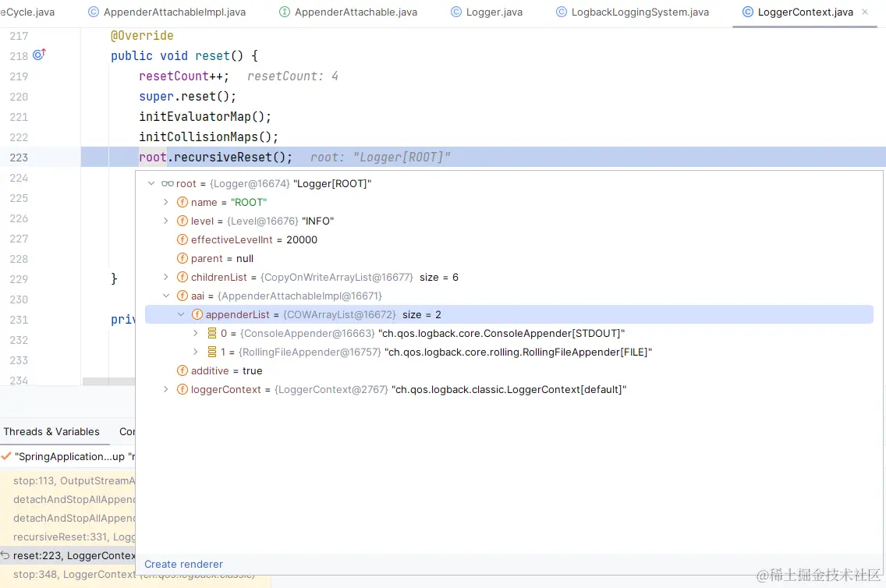The height and width of the screenshot is (588, 886).
Task: Click the field icon next to aai
Action: coord(182,296)
